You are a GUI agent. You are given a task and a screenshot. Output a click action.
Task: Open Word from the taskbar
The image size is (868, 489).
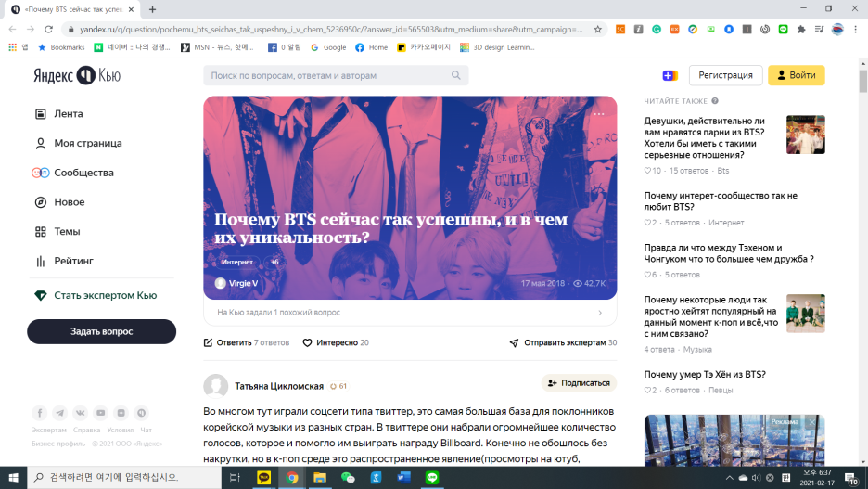pyautogui.click(x=403, y=477)
